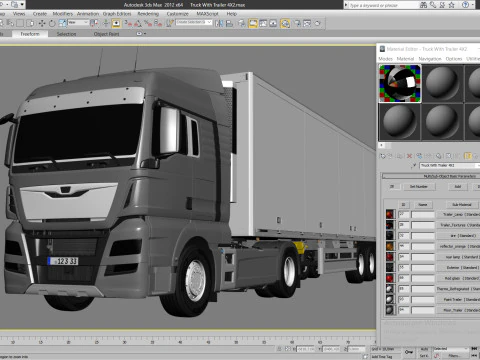Select the second gray material sample slot
480x360 pixels.
click(442, 83)
